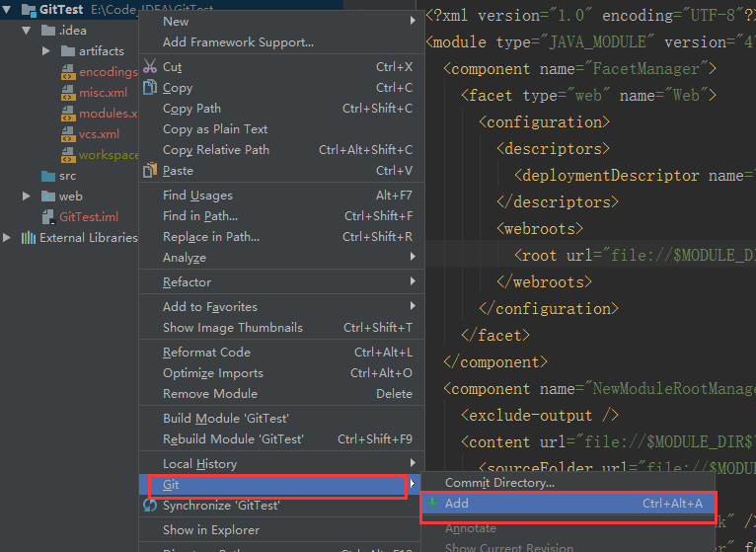The width and height of the screenshot is (756, 552).
Task: Click the src folder icon
Action: pyautogui.click(x=47, y=176)
